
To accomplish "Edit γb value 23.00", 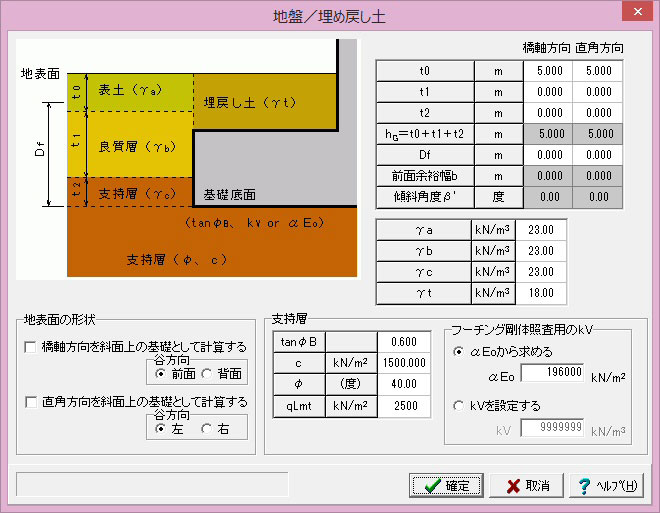I will [541, 251].
